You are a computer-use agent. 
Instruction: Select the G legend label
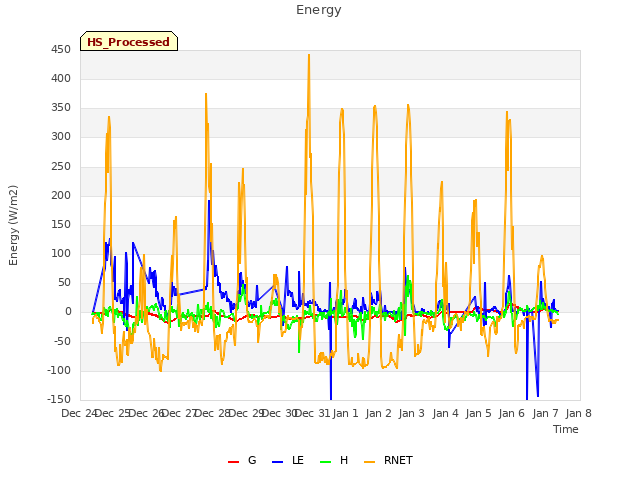pyautogui.click(x=252, y=460)
